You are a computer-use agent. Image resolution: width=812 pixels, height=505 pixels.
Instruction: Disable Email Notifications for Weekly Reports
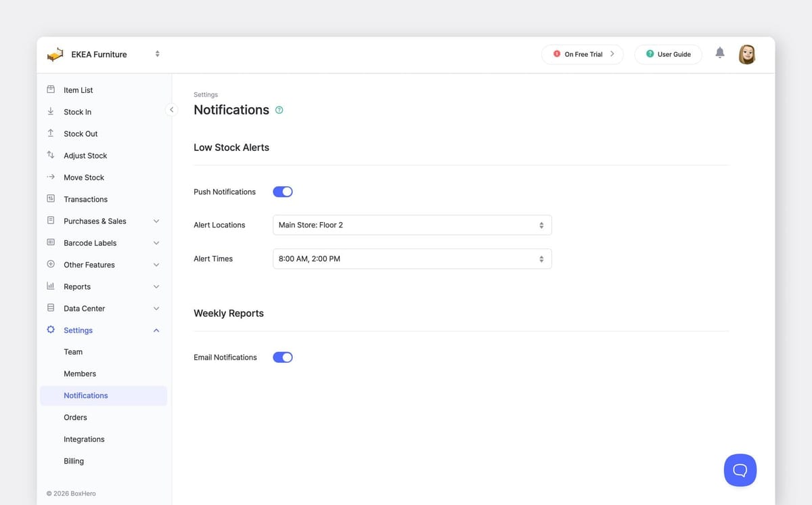[x=282, y=357]
